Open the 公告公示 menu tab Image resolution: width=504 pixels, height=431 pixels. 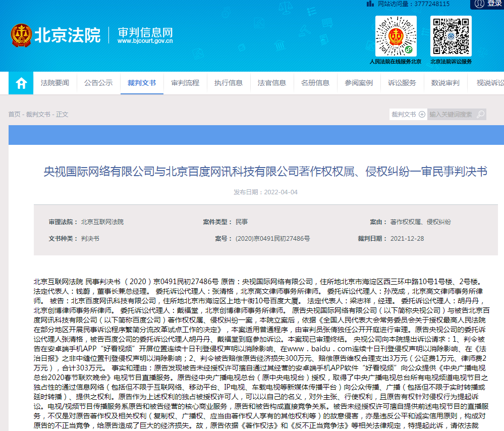(x=98, y=83)
